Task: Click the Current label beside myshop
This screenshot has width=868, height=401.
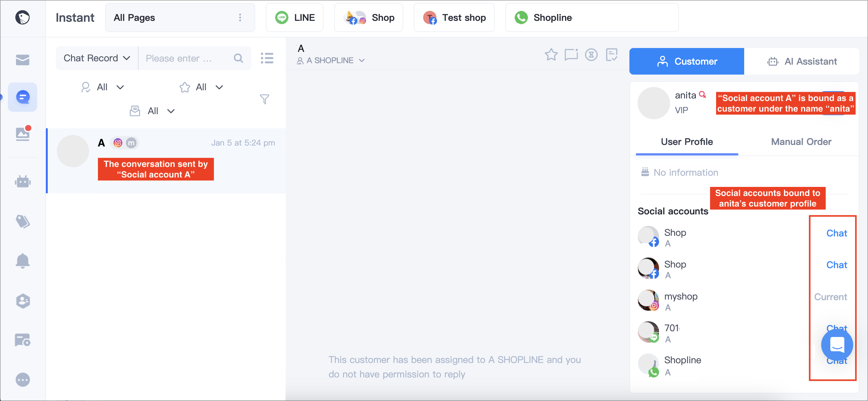Action: [x=830, y=297]
